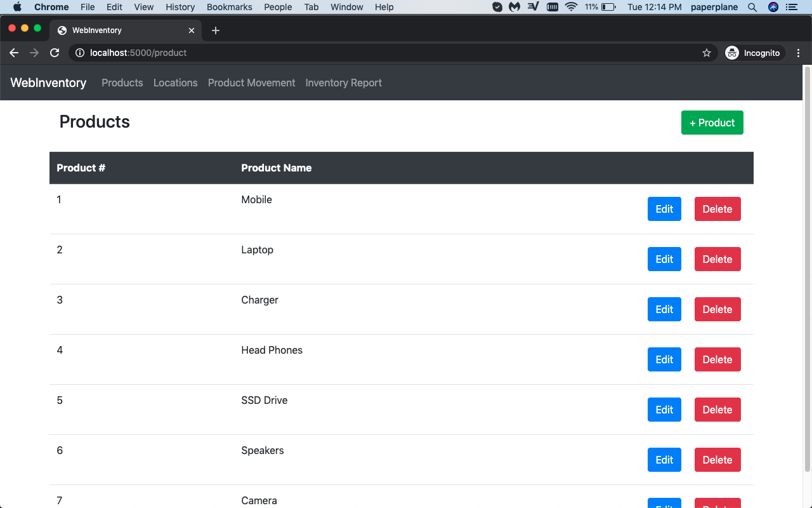
Task: Delete the Laptop product
Action: click(x=717, y=259)
